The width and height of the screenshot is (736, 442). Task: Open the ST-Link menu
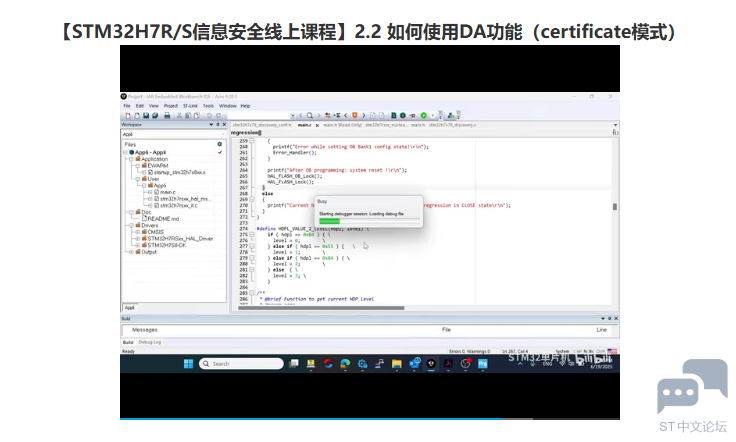coord(190,106)
